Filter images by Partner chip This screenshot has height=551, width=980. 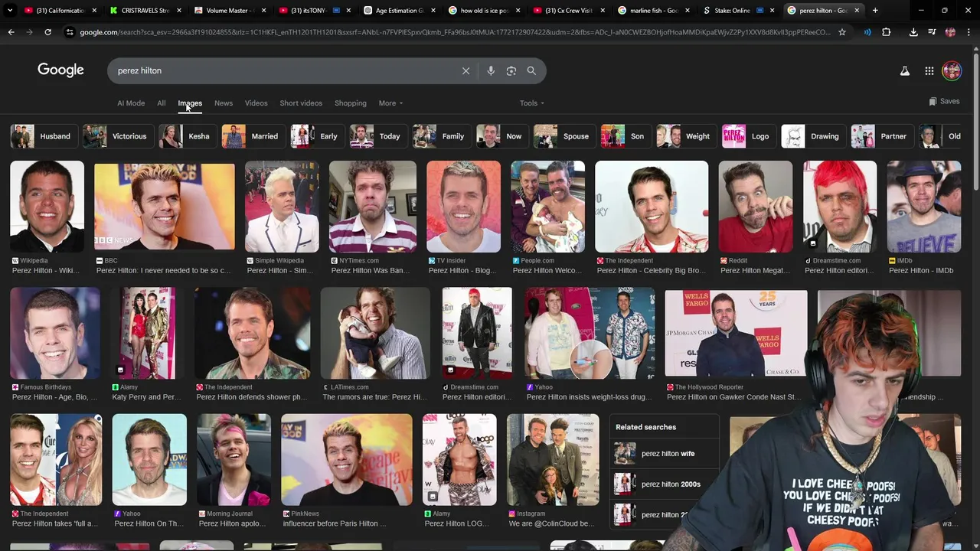tap(881, 136)
